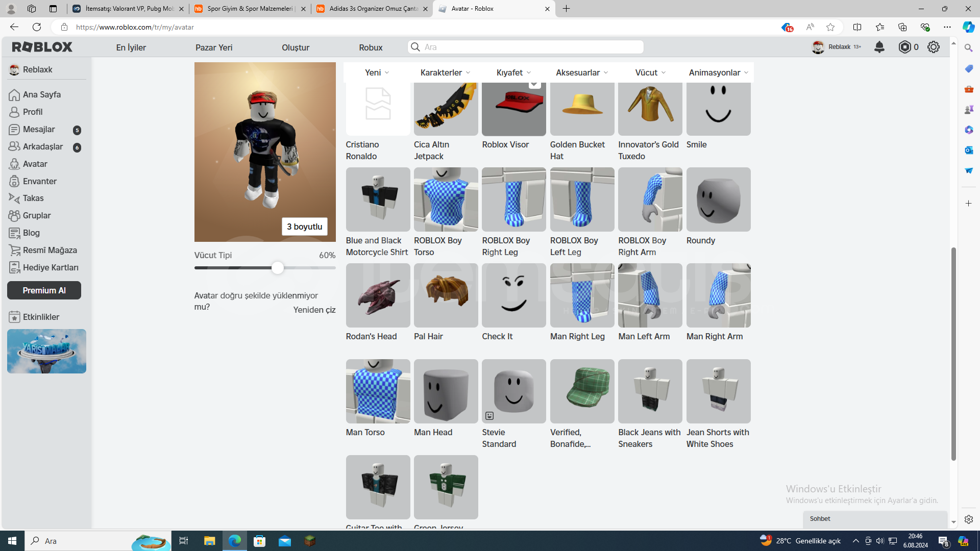This screenshot has height=551, width=980.
Task: Expand the Vücut dropdown
Action: 650,72
